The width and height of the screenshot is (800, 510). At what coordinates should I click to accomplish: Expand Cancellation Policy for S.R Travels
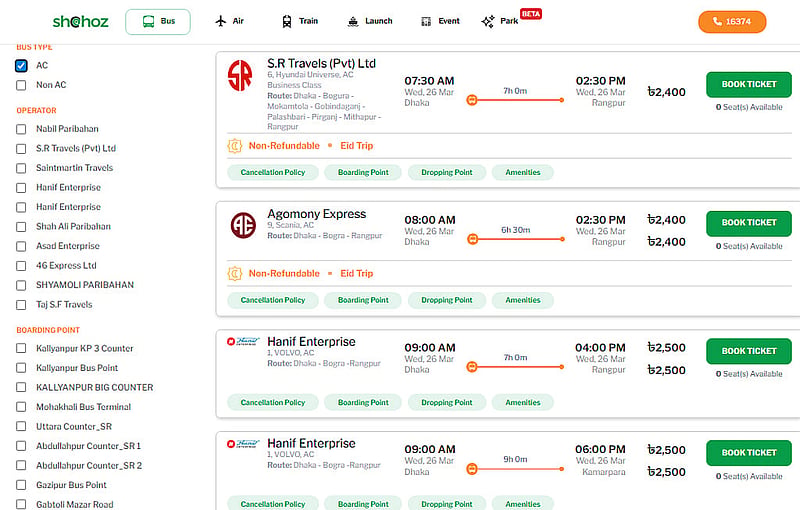tap(273, 172)
